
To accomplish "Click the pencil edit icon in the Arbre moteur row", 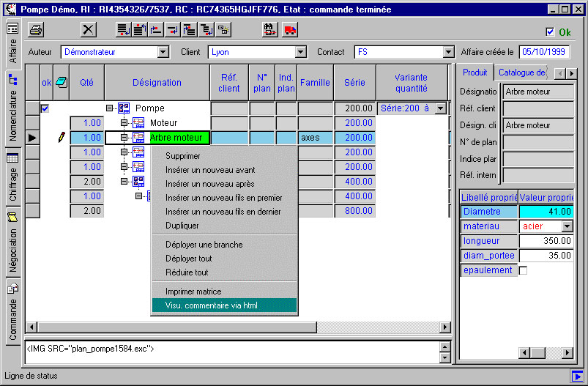I will [x=62, y=137].
